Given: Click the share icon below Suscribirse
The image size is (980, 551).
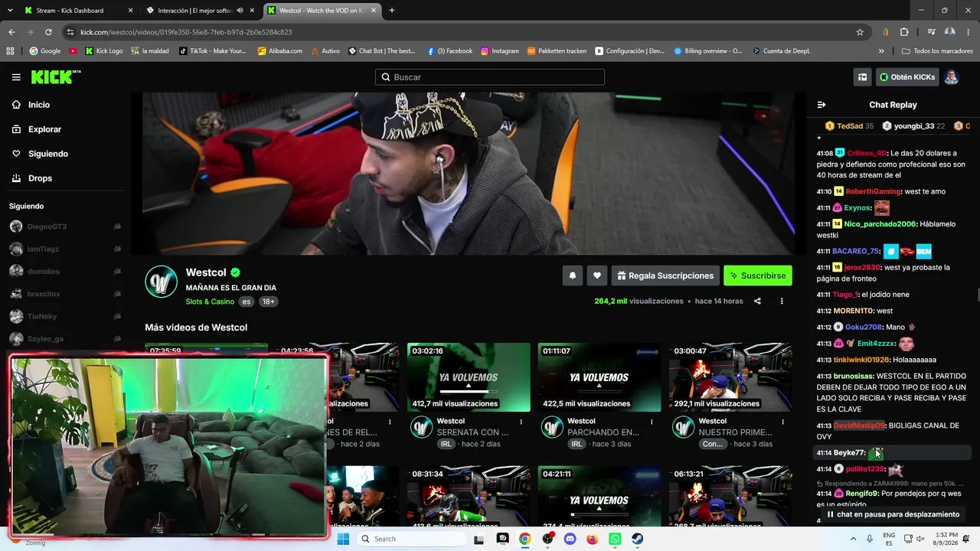Looking at the screenshot, I should pos(757,302).
